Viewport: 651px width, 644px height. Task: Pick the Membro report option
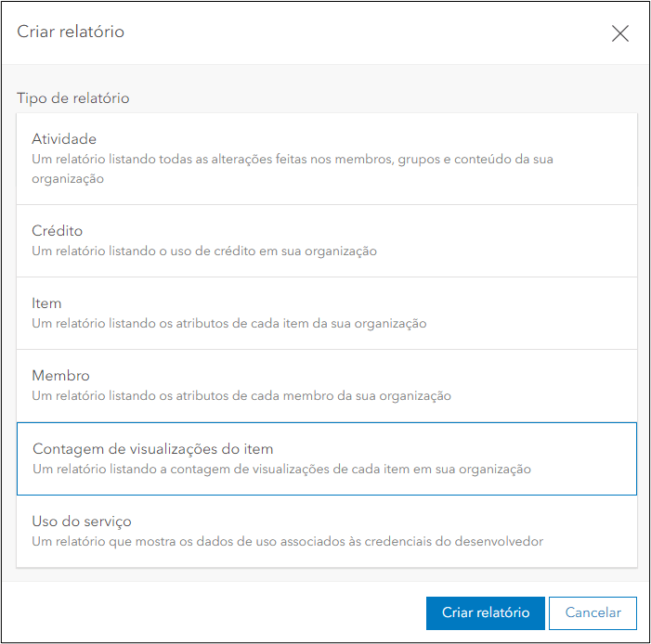pos(60,376)
